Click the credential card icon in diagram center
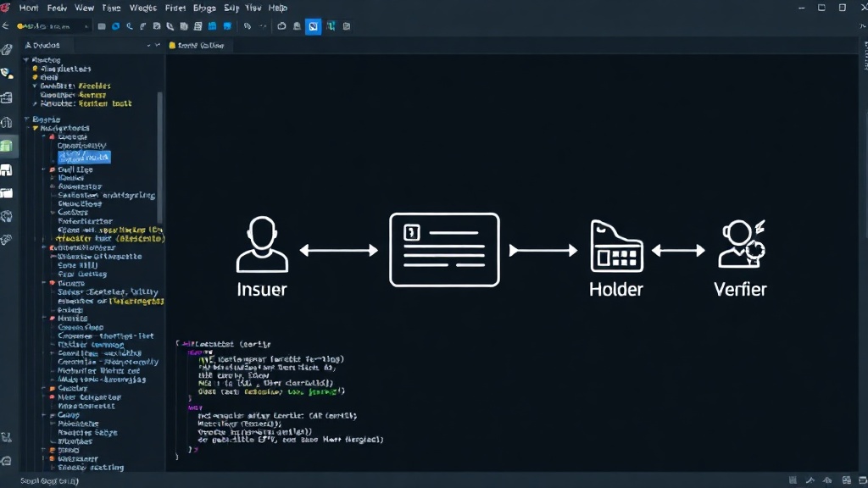 tap(444, 250)
